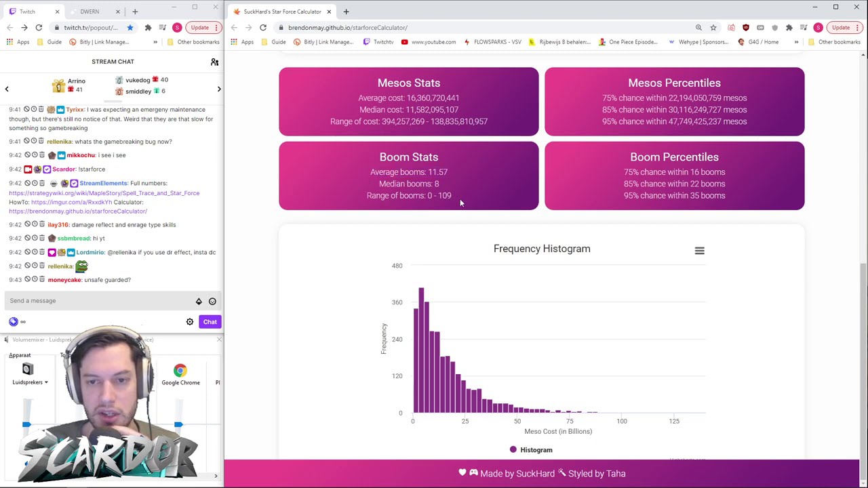Click moneycake username in chat
The height and width of the screenshot is (488, 868).
coord(64,280)
